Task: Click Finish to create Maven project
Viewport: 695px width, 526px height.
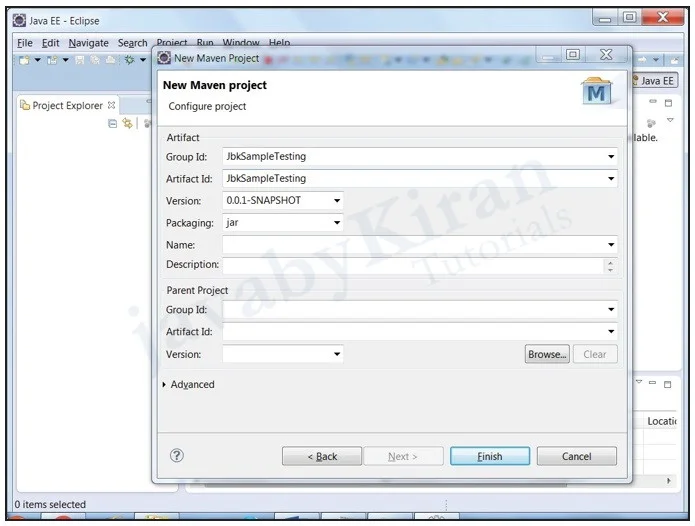Action: pos(490,456)
